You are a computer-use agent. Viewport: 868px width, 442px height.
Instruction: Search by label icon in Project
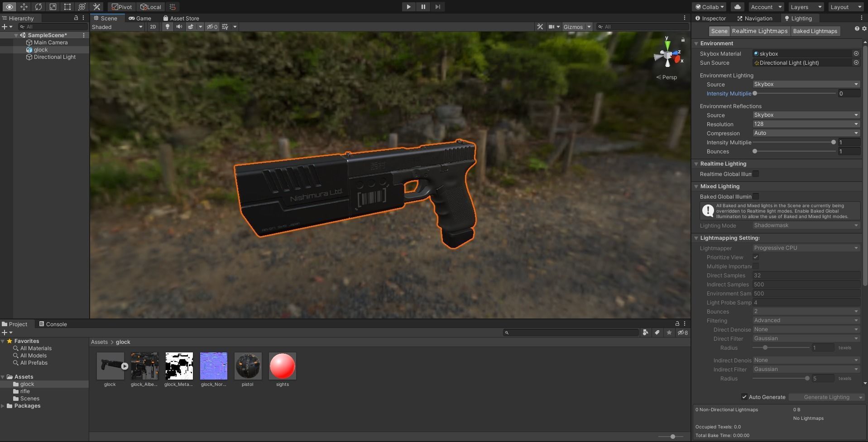click(657, 333)
